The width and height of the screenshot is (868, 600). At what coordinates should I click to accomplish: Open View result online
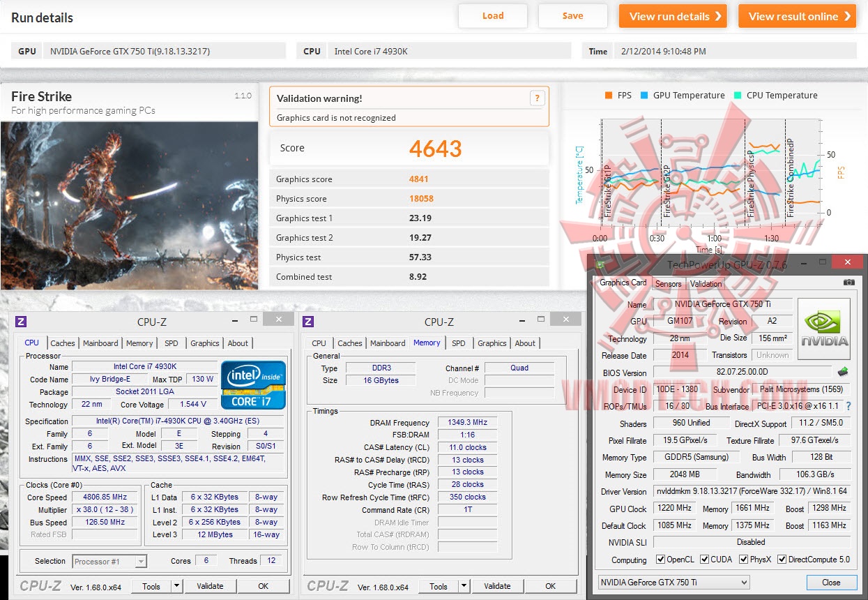click(797, 16)
